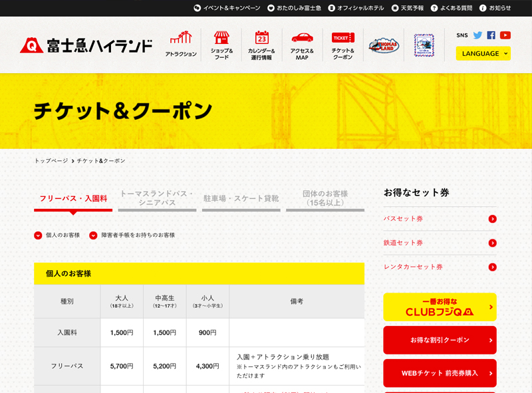Click トップページ in the breadcrumb
The image size is (532, 393).
pos(51,161)
